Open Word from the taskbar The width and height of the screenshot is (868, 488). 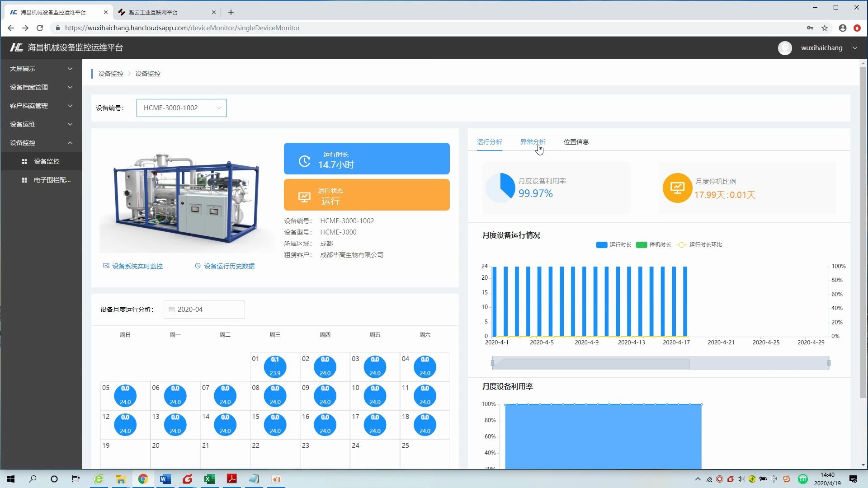click(165, 479)
